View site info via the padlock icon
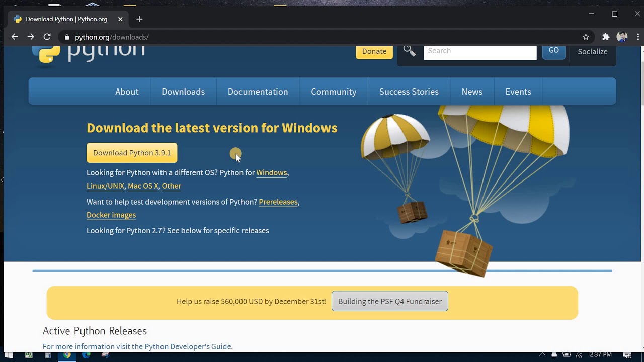This screenshot has height=362, width=644. pyautogui.click(x=67, y=37)
